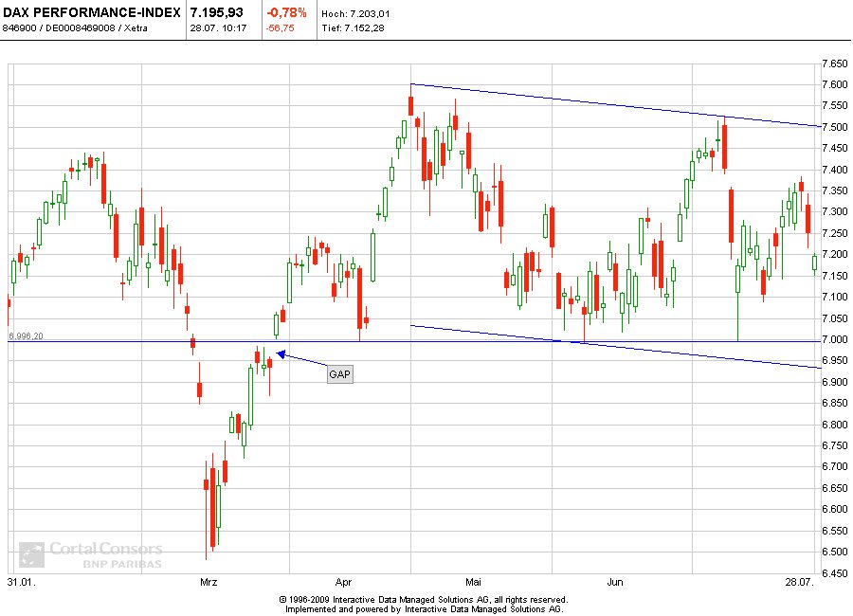This screenshot has height=616, width=853.
Task: Select the Jun axis label
Action: [614, 582]
